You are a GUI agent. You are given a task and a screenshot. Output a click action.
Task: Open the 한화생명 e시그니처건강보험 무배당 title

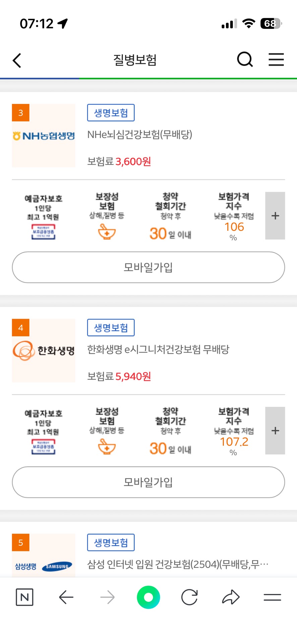pyautogui.click(x=158, y=350)
